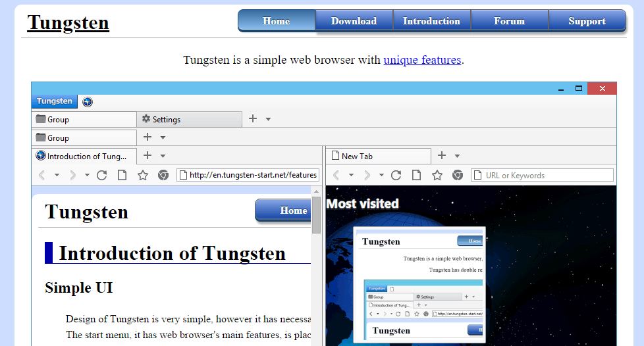Screen dimensions: 644x346
Task: Open the Download nav item
Action: [x=354, y=20]
